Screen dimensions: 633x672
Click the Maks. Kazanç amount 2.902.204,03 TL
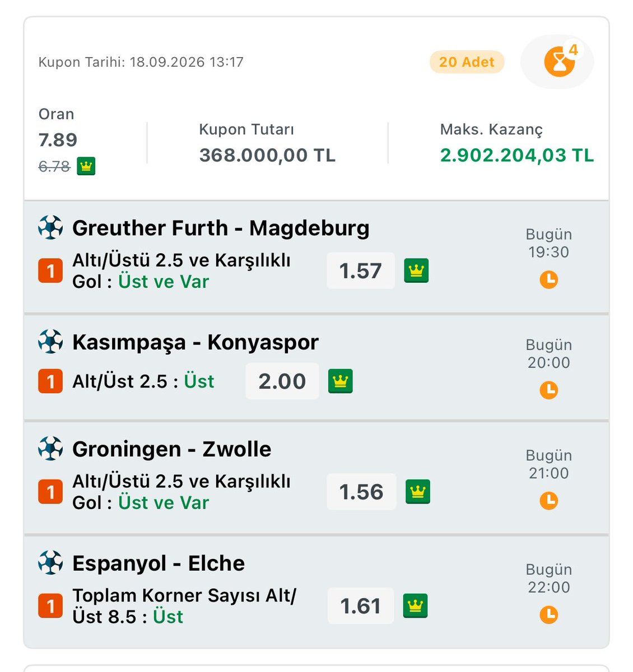coord(516,155)
